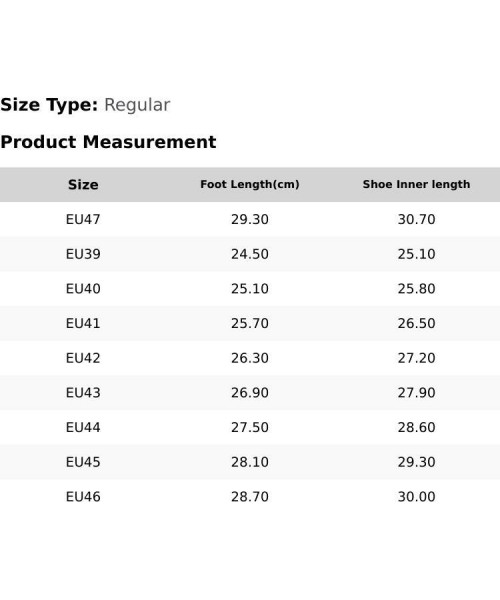
Task: Click foot length value 29.30 for EU47
Action: 249,219
